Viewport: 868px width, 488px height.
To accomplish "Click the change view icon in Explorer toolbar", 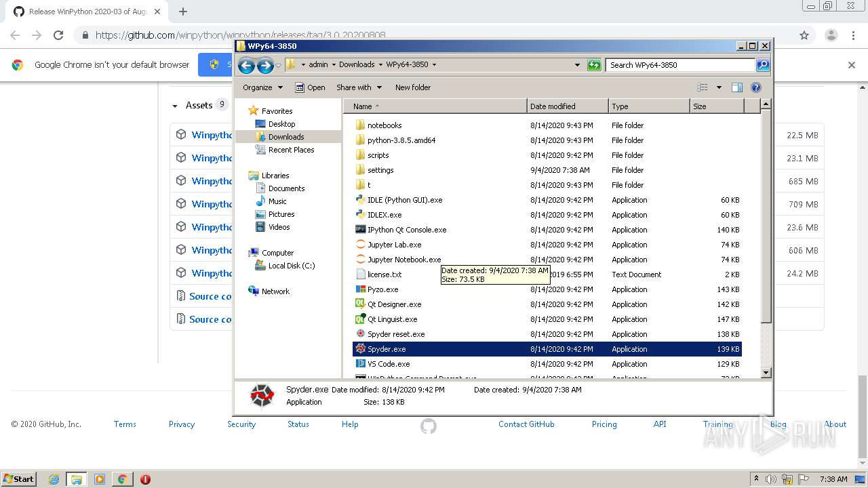I will [703, 87].
